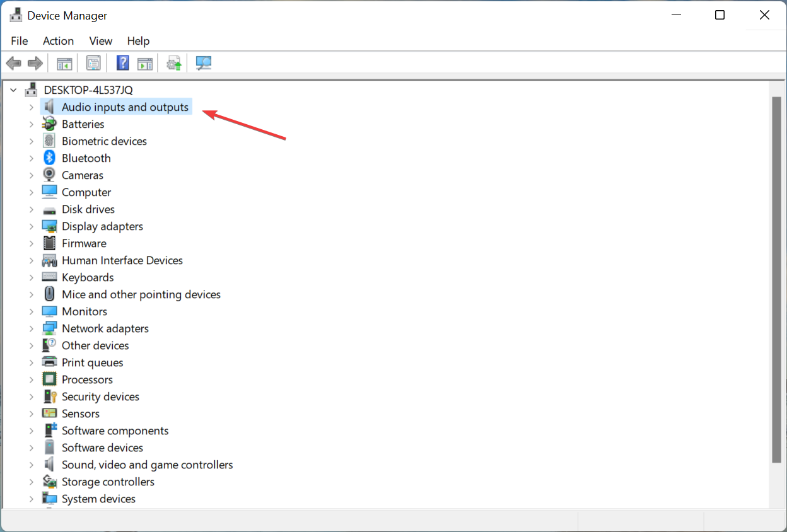Click the blue Bluetooth logo icon
The height and width of the screenshot is (532, 787).
coord(49,158)
